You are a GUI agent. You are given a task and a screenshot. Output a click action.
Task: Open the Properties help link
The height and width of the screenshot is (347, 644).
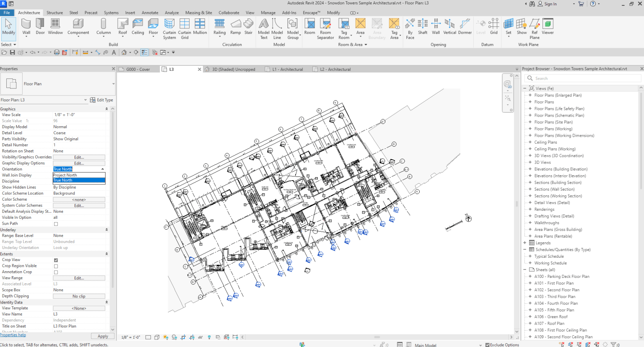tap(13, 334)
